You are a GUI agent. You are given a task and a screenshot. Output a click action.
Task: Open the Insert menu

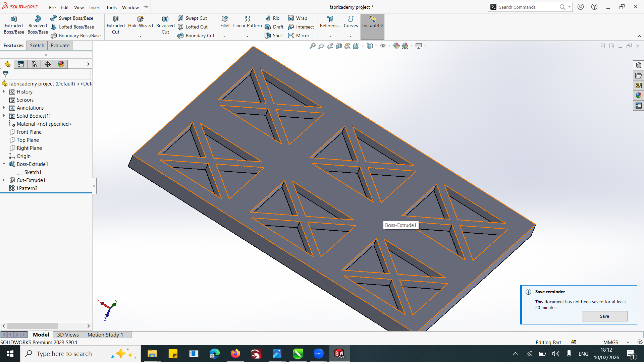tap(95, 7)
